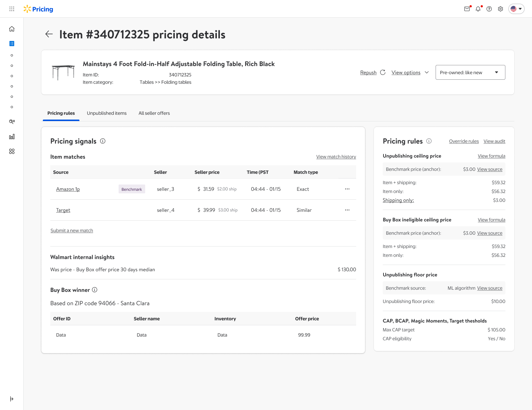Open the bar chart analytics sidebar icon
The height and width of the screenshot is (410, 532).
click(x=12, y=137)
